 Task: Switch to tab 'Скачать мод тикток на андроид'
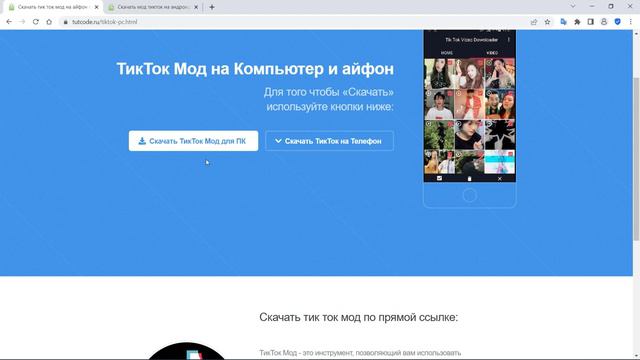(x=153, y=7)
